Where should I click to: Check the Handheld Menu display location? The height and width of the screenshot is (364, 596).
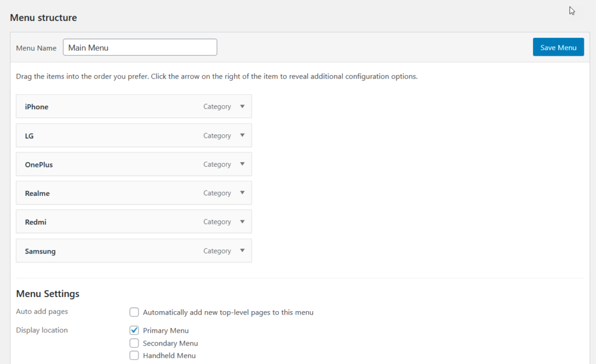point(134,356)
